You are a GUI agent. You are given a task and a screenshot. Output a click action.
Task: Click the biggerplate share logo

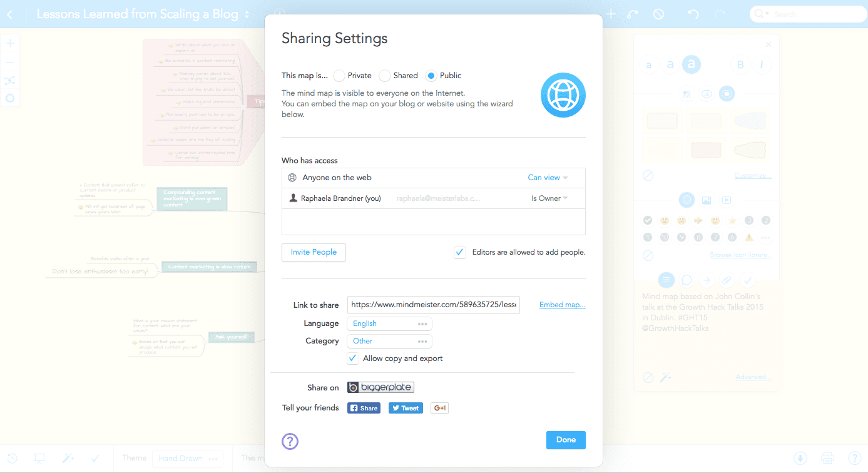[x=380, y=387]
